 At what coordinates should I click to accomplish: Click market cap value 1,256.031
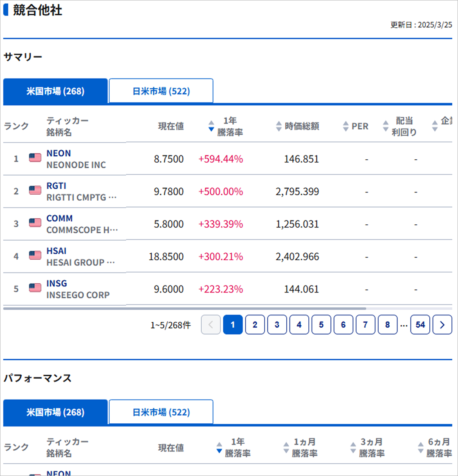point(297,224)
